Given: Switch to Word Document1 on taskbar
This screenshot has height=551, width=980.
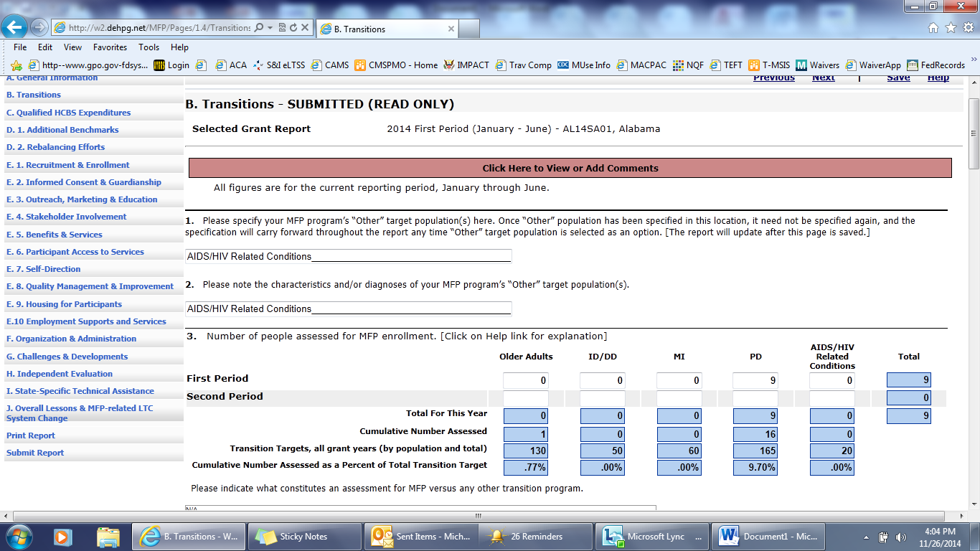Looking at the screenshot, I should point(768,537).
